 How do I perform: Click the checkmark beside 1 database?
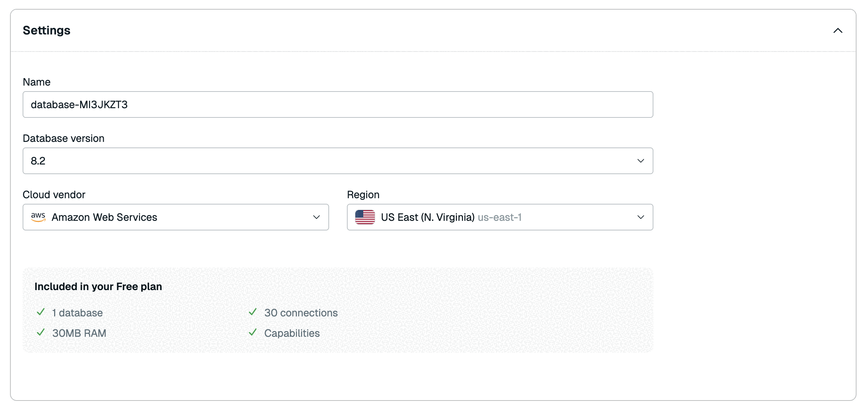tap(41, 312)
